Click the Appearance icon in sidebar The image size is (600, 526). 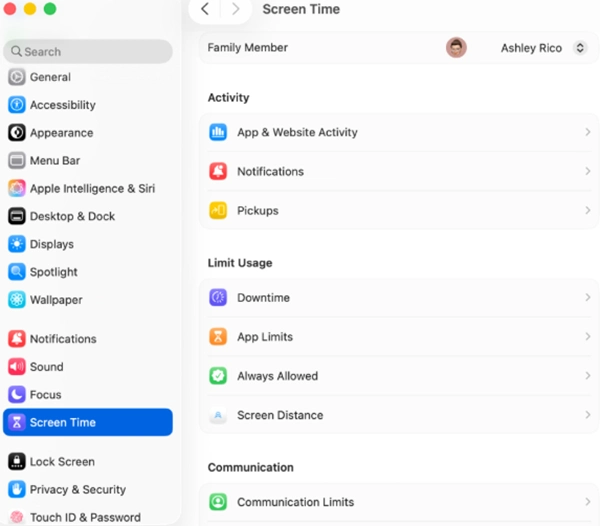click(x=16, y=133)
